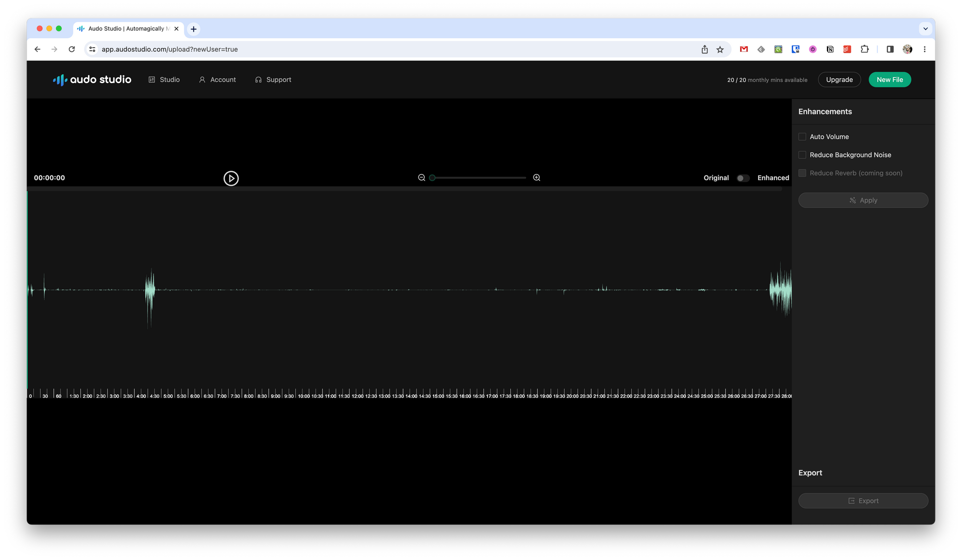The width and height of the screenshot is (962, 560).
Task: Open the browser extensions puzzle icon
Action: pos(864,49)
